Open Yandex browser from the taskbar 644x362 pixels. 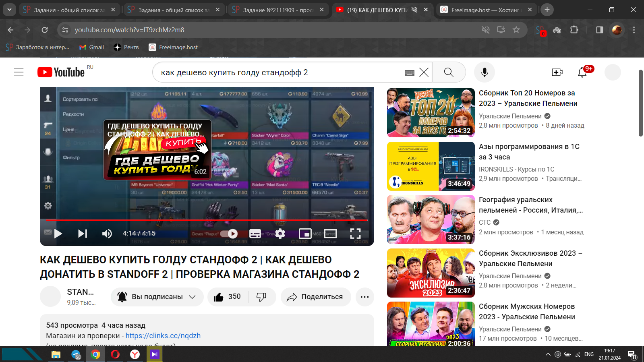coord(135,354)
